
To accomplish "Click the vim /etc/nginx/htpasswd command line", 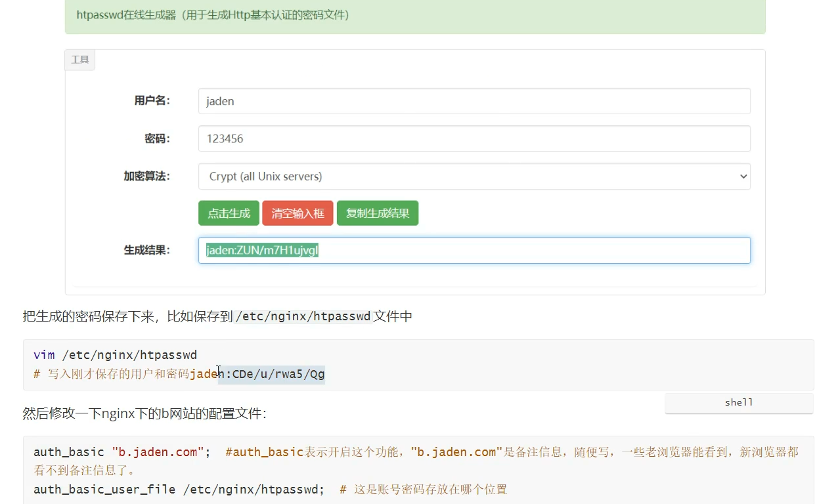I will (x=115, y=355).
